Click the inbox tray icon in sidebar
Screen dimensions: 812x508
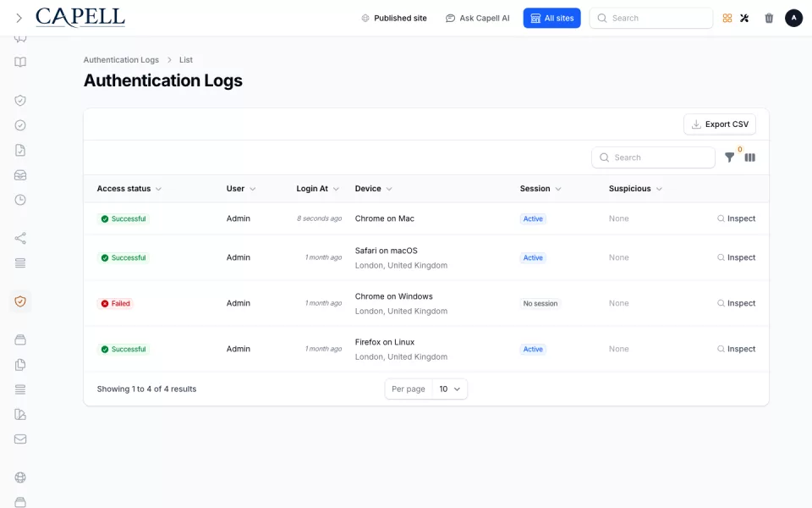tap(20, 175)
